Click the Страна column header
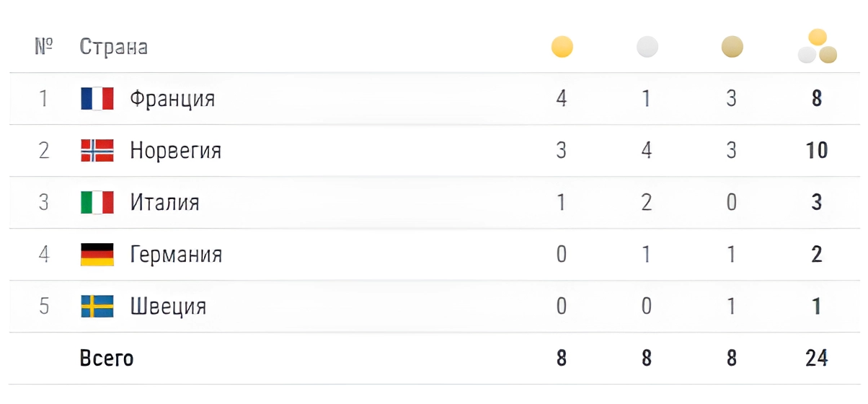Image resolution: width=868 pixels, height=404 pixels. 113,48
